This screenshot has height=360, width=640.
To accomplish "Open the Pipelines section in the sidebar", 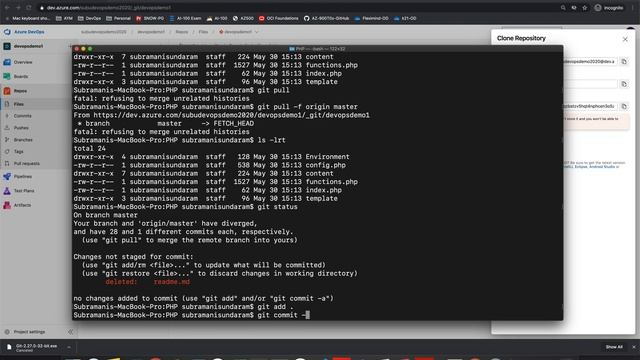I will pyautogui.click(x=22, y=176).
